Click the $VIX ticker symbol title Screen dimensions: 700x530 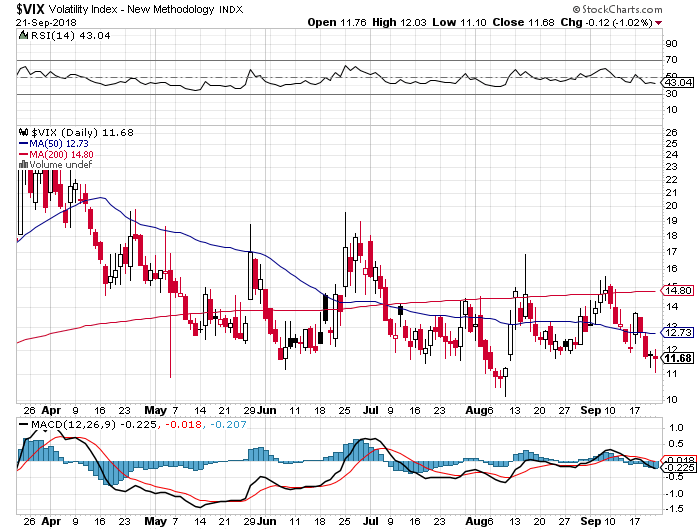click(x=30, y=9)
